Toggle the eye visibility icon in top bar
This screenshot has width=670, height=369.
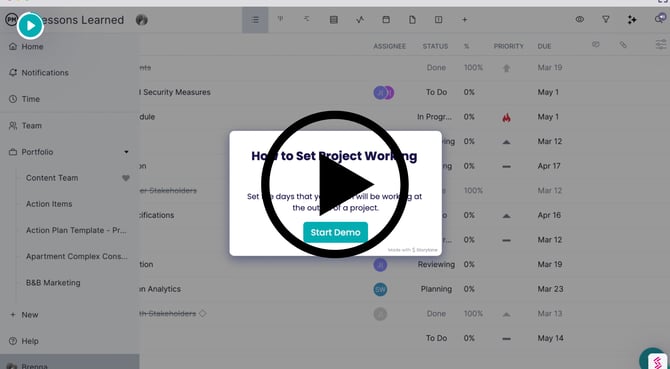579,19
